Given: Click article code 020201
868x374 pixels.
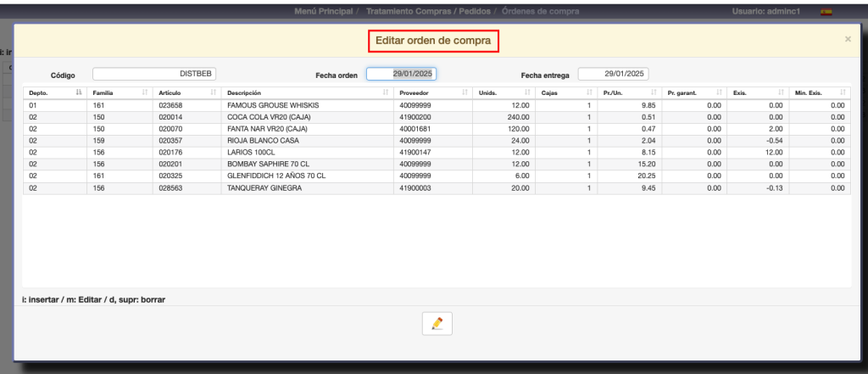Looking at the screenshot, I should [x=170, y=164].
